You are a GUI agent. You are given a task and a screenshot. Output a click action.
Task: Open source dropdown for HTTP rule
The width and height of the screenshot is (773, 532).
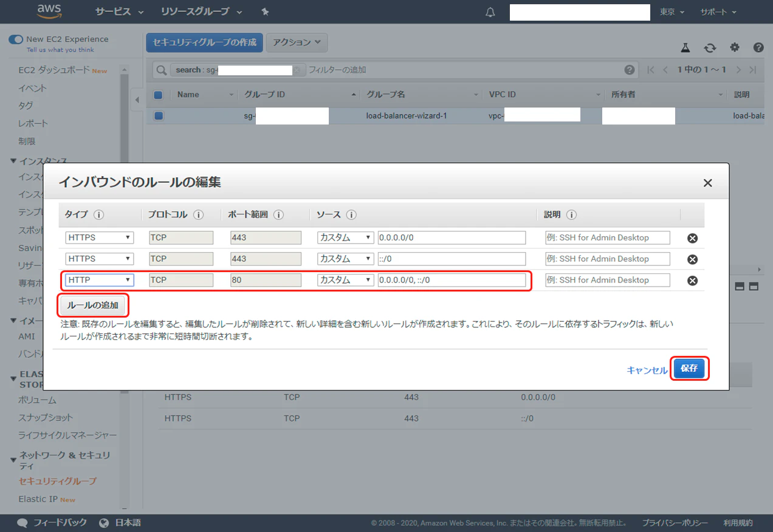tap(345, 280)
